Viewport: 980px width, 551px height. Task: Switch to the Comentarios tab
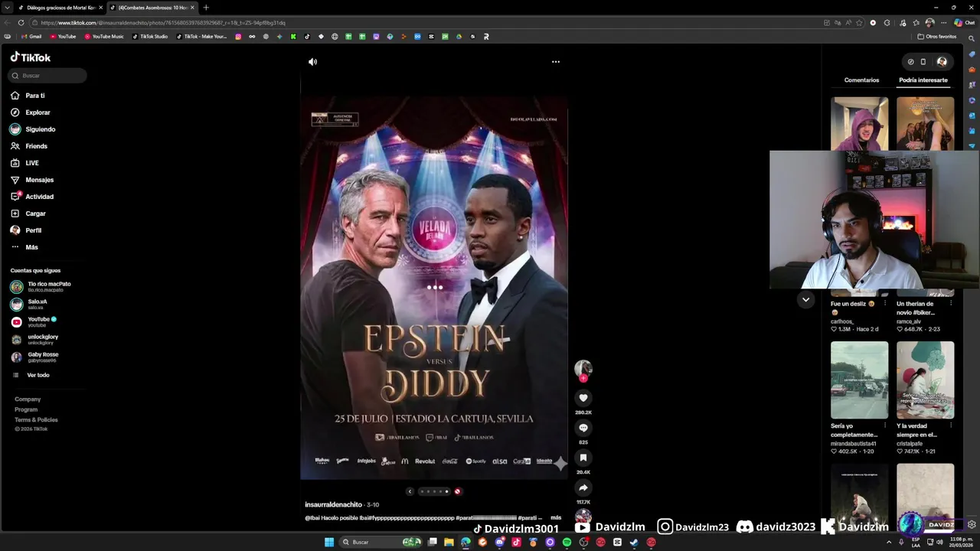point(861,80)
